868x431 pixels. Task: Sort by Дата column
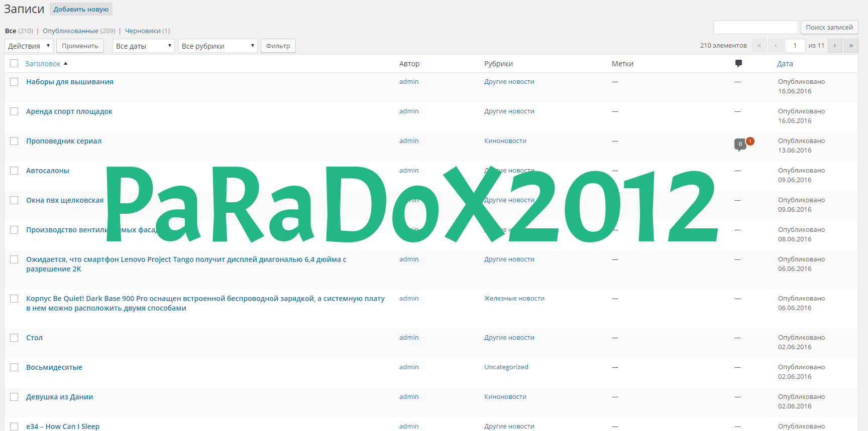pos(785,64)
